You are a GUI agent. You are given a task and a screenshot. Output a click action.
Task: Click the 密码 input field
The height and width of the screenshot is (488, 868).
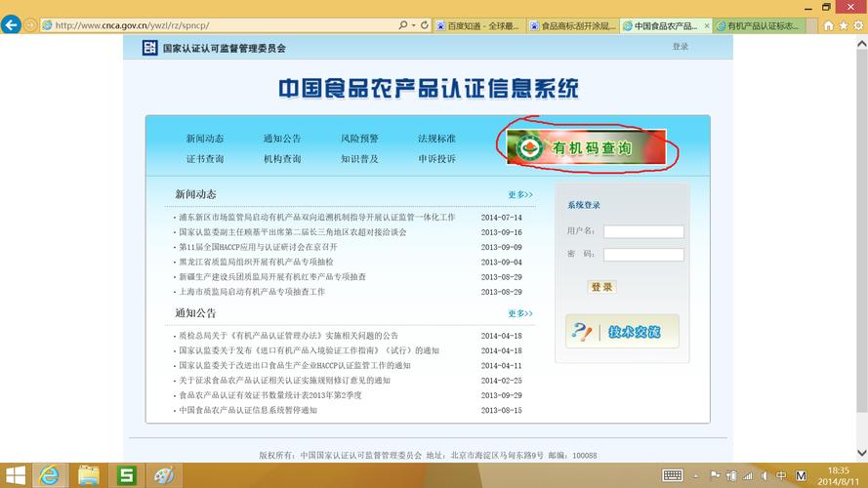coord(643,255)
